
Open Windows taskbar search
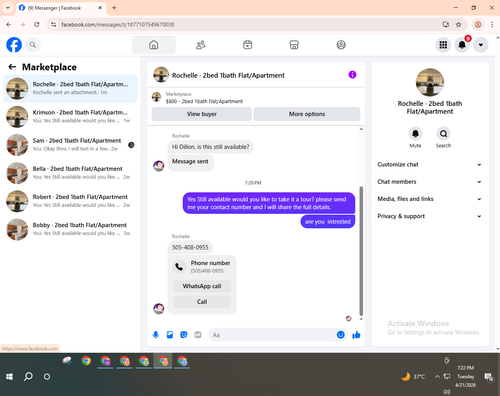[28, 377]
